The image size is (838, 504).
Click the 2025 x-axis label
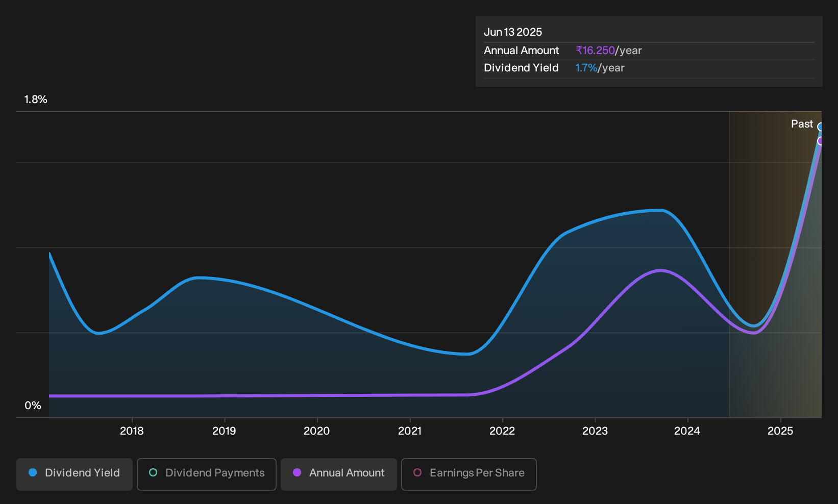click(780, 431)
